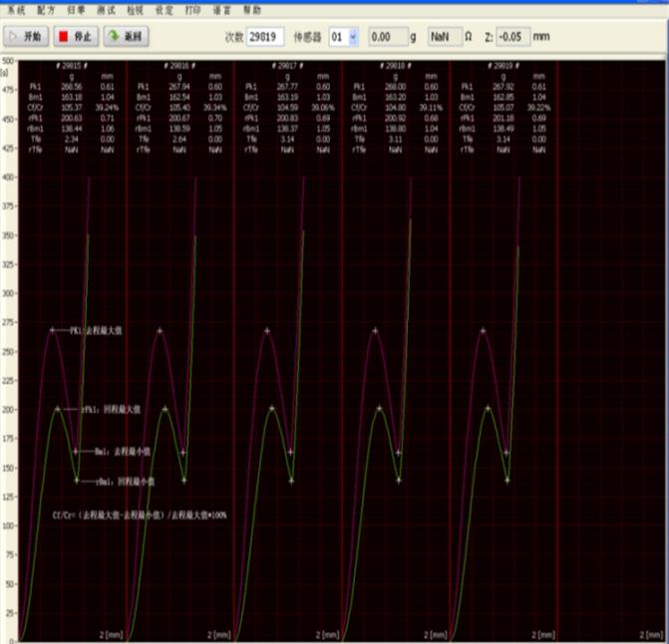Click the red 停止 stop button

click(76, 37)
